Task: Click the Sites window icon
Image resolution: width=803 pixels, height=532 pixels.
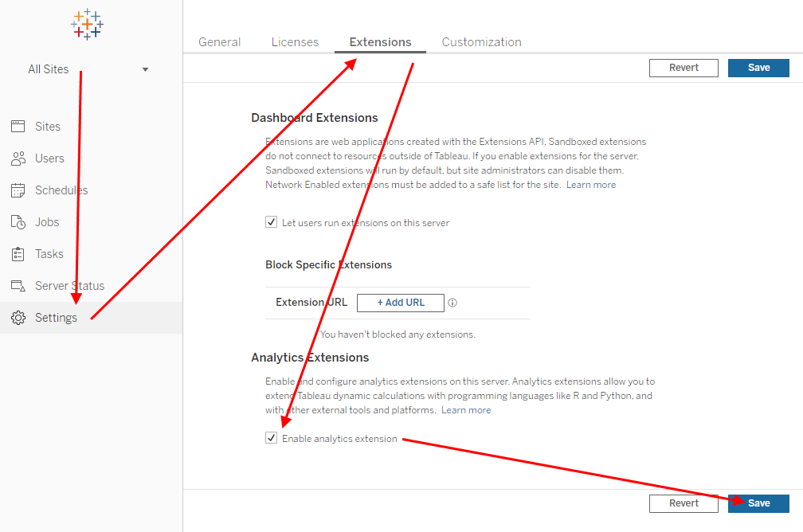Action: 18,126
